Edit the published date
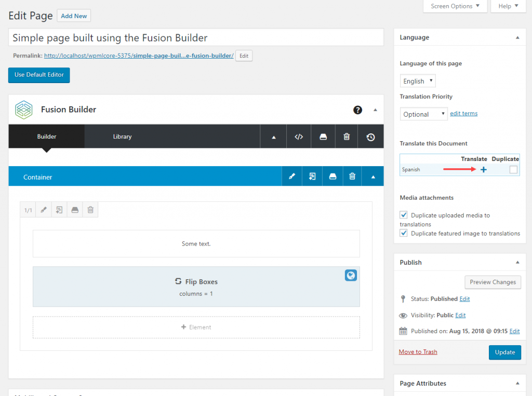The width and height of the screenshot is (532, 396). pos(514,331)
